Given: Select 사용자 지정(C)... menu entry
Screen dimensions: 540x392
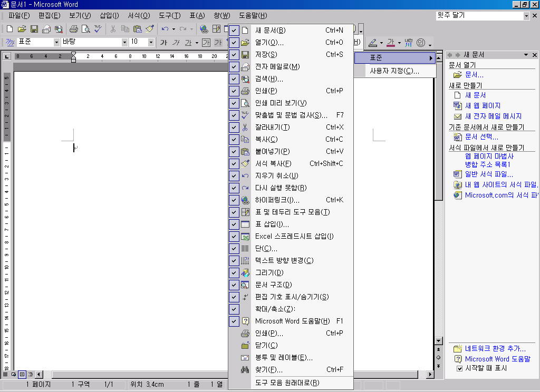Looking at the screenshot, I should (x=394, y=71).
